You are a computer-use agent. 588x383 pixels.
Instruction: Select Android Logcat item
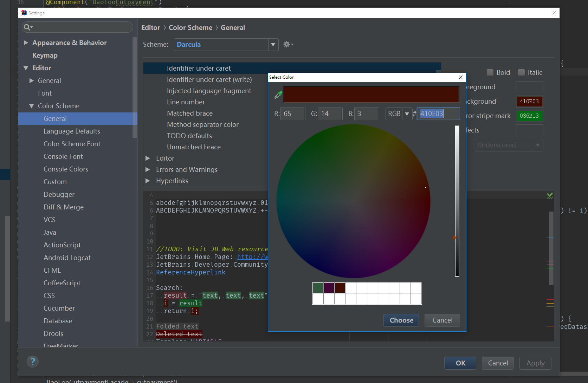[67, 258]
